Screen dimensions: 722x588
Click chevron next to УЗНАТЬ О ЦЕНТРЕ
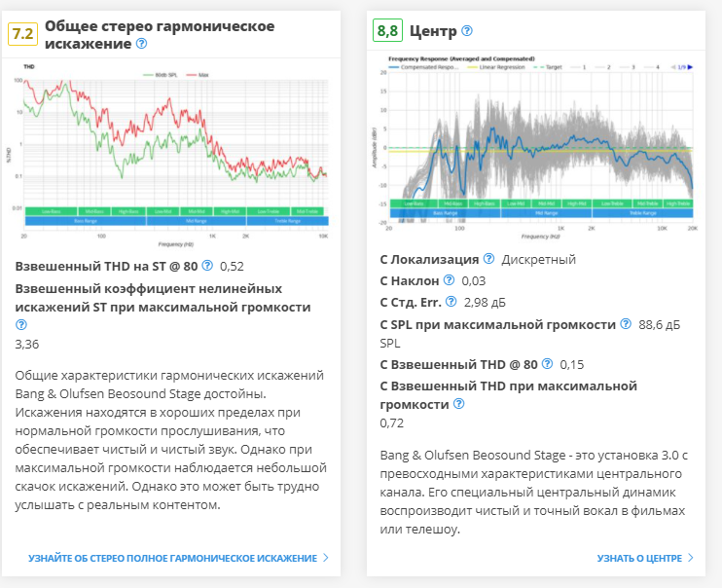[690, 558]
